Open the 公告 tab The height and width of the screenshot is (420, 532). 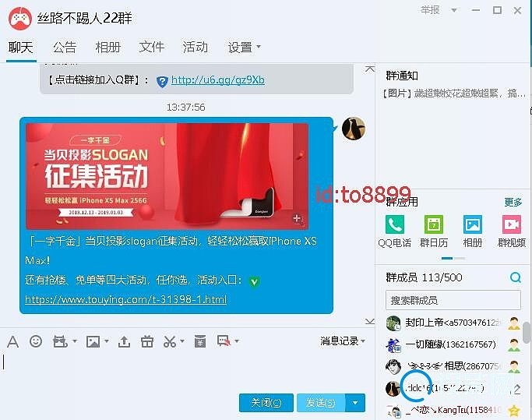point(65,48)
